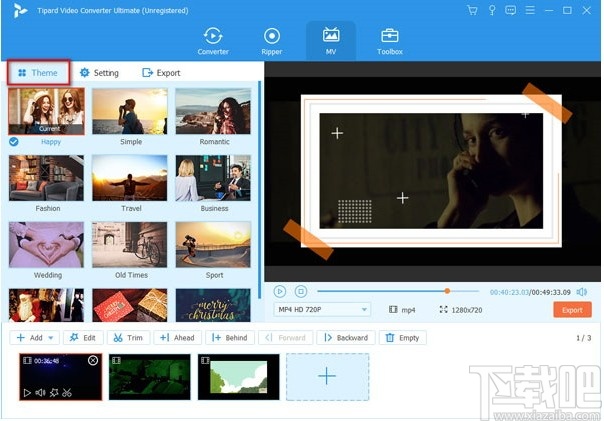Pick the merry christmas theme thumbnail
Viewport: 604px width, 421px height.
213,305
